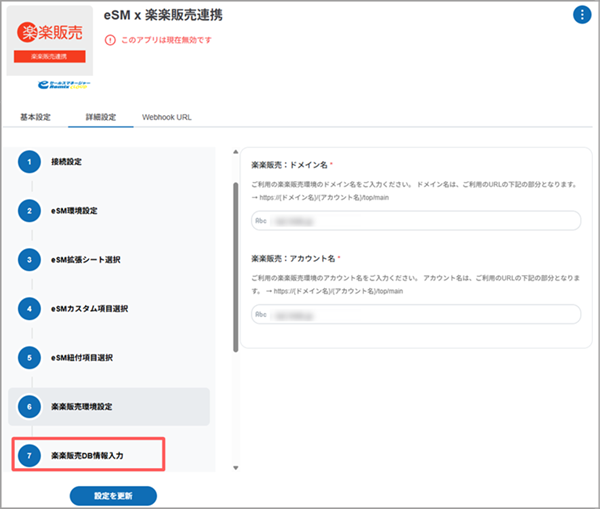Select step 4 circle icon
Image resolution: width=600 pixels, height=509 pixels.
(30, 309)
